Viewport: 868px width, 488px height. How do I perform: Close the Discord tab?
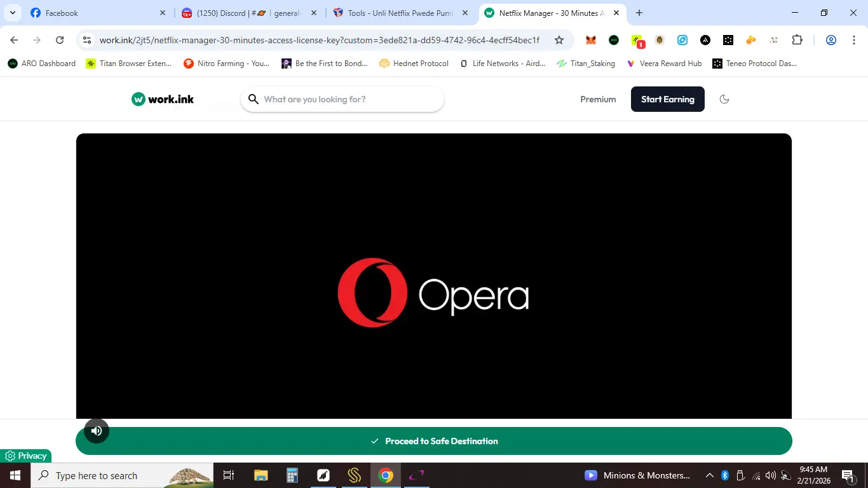pyautogui.click(x=313, y=13)
